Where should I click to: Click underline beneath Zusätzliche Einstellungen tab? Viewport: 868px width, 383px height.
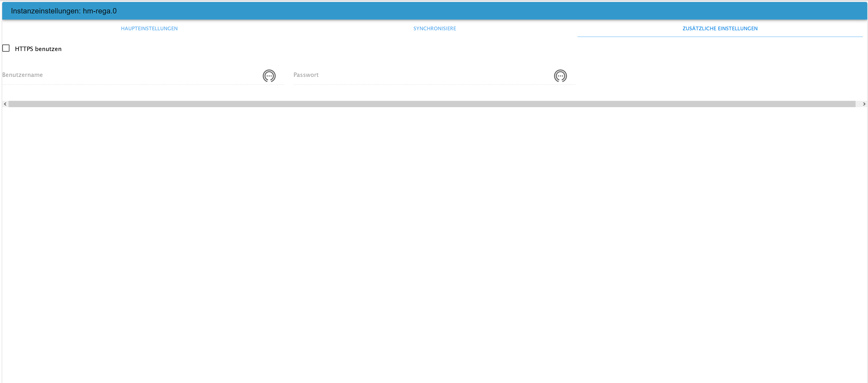click(720, 36)
